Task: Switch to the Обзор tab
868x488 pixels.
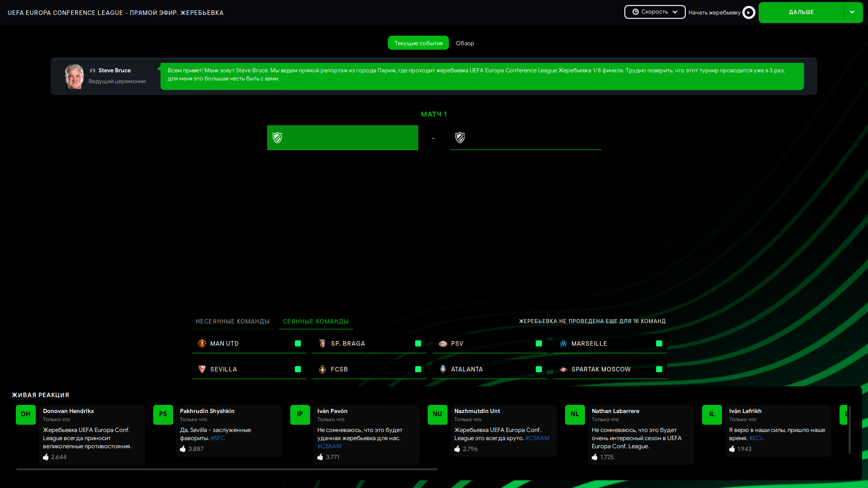Action: tap(465, 43)
